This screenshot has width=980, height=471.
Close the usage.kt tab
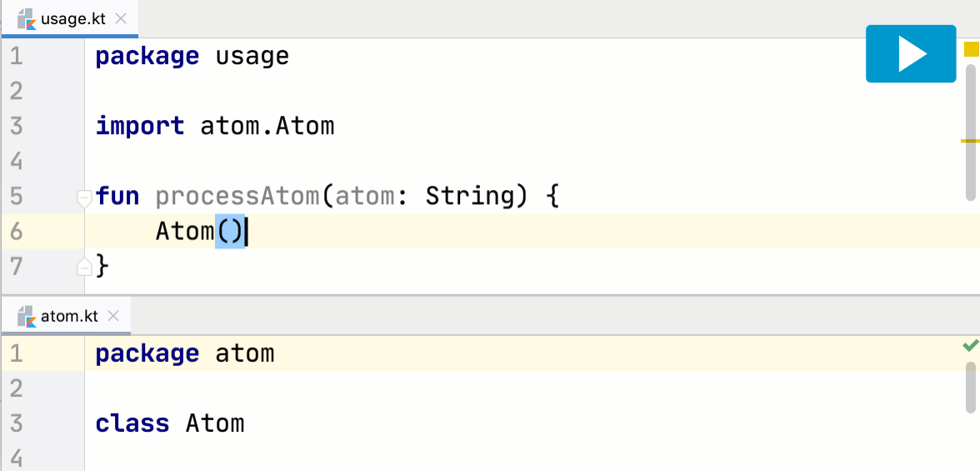[121, 19]
